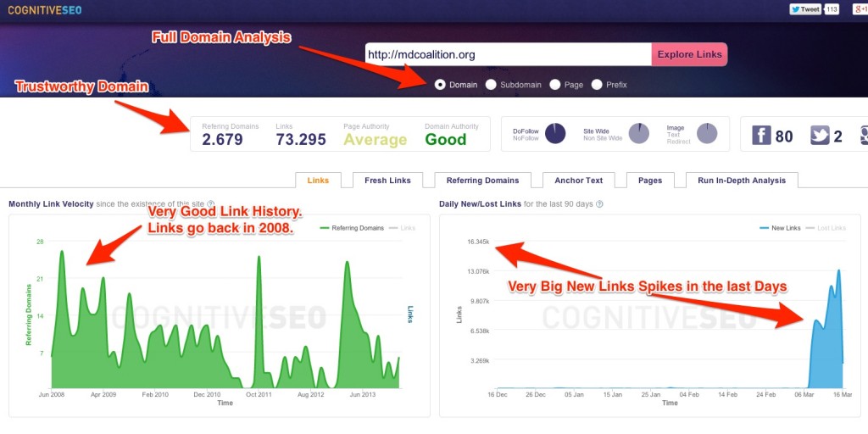Click the Google Plus icon beside Twitter

click(x=864, y=135)
